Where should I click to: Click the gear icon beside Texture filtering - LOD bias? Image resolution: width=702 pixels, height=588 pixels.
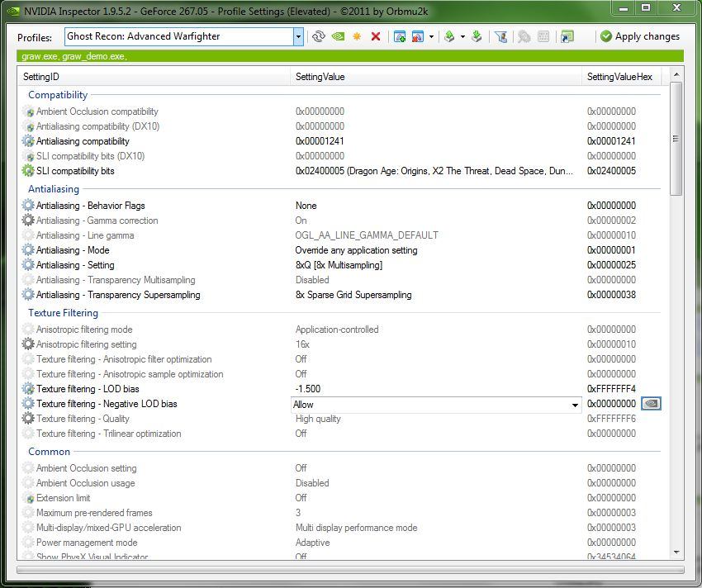[28, 389]
